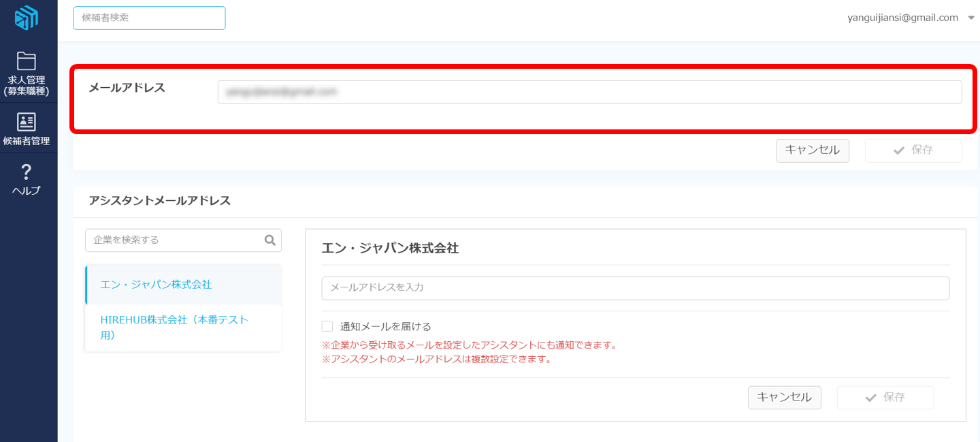The image size is (980, 442).
Task: Click 保存 button under メールアドレス field
Action: click(913, 151)
